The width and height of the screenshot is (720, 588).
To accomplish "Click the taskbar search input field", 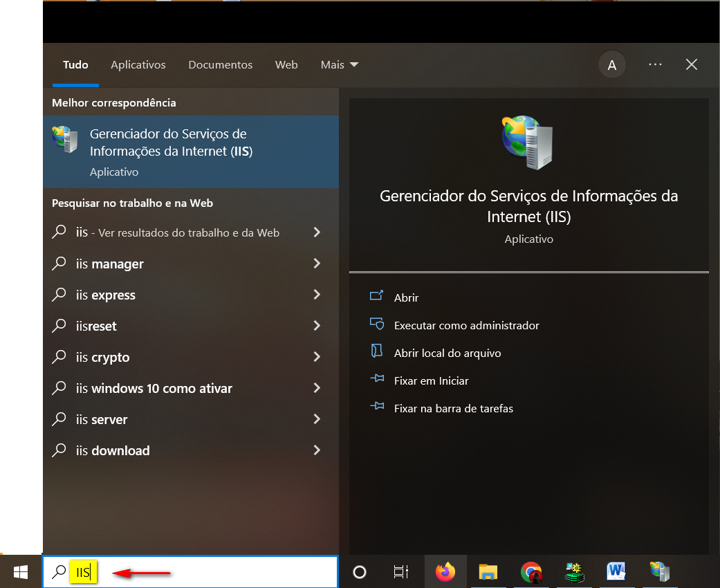I will coord(191,572).
